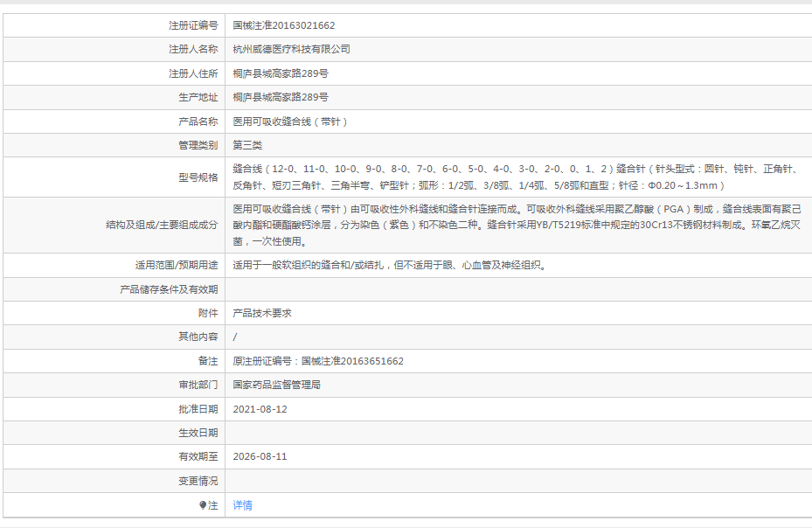
Task: Click the 注册人名称 label
Action: 193,49
